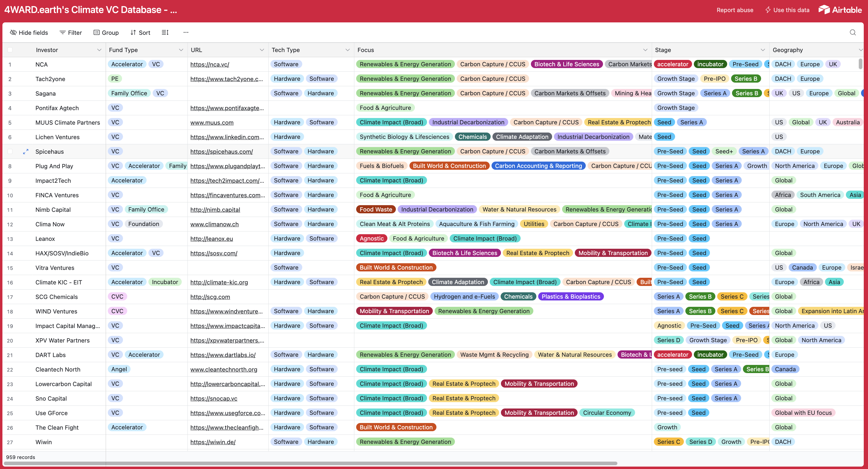The image size is (868, 469).
Task: Click the PE tag in Tach2yone row
Action: [x=115, y=79]
